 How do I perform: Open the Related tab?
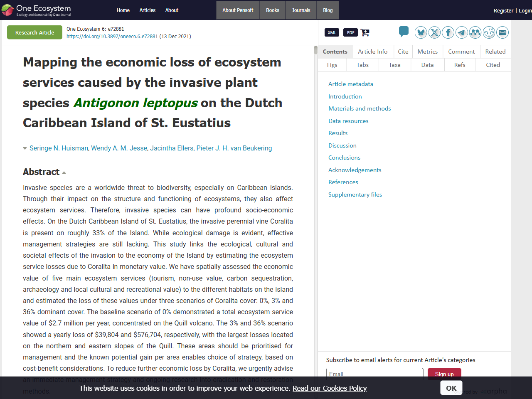tap(495, 52)
